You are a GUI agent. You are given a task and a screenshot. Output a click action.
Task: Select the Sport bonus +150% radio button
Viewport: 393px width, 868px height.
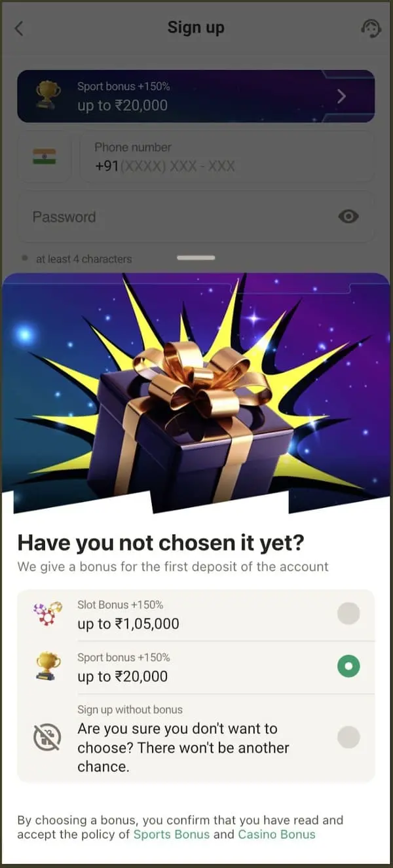pyautogui.click(x=348, y=666)
